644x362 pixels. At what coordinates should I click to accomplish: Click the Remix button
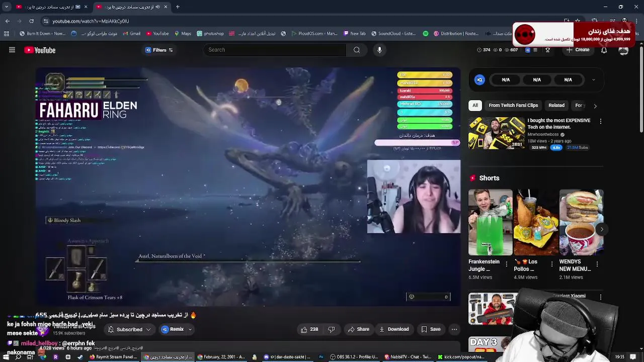(x=173, y=329)
